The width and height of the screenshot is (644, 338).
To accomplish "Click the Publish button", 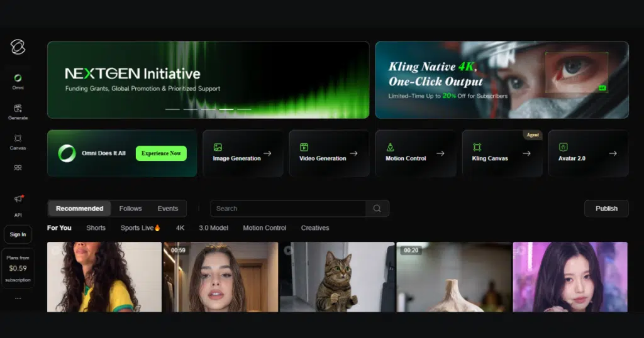I will (606, 209).
